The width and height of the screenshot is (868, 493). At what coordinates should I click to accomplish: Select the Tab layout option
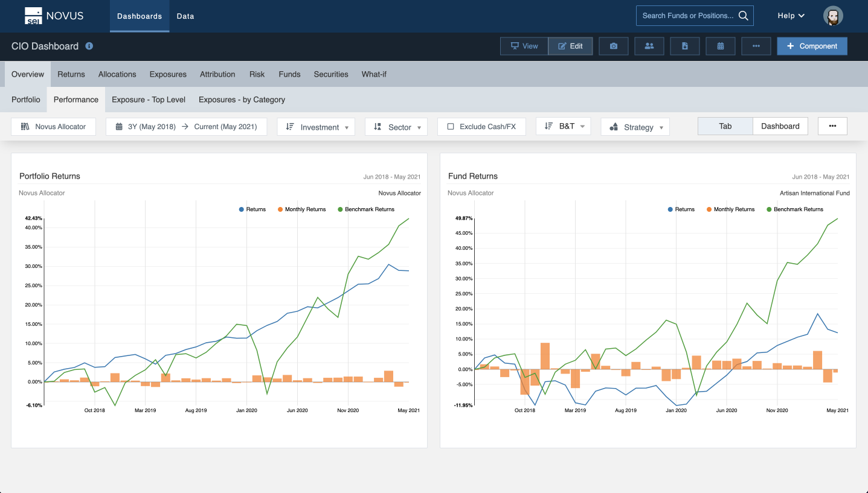click(724, 126)
